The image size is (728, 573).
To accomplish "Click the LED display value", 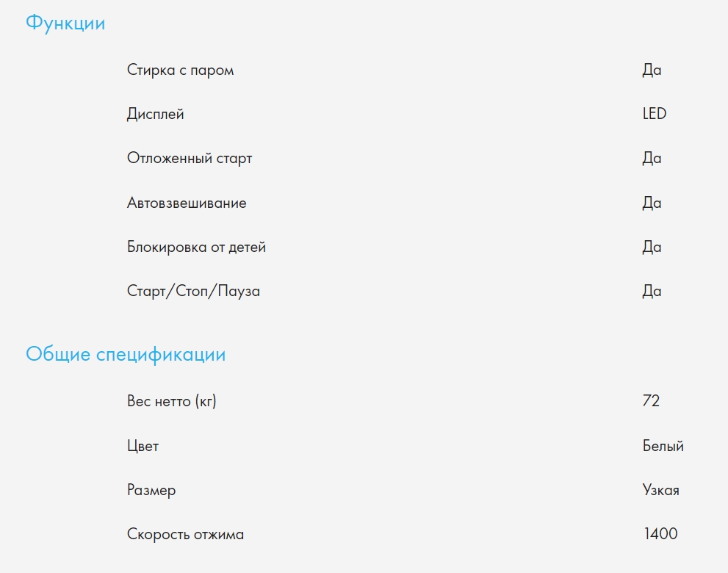I will [654, 115].
